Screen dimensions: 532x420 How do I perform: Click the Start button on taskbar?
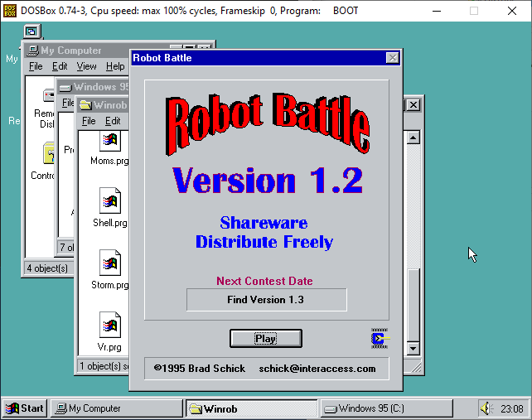25,408
